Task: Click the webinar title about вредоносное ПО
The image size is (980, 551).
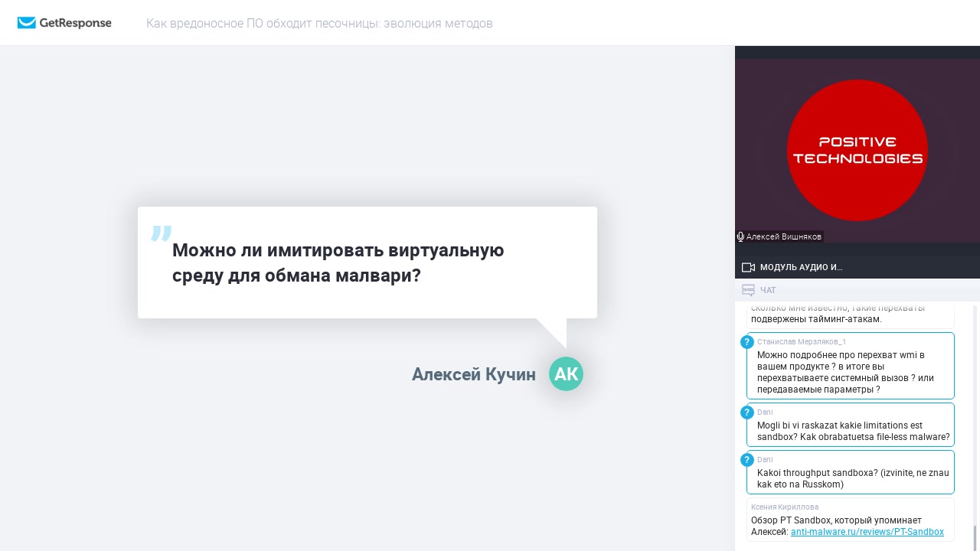Action: [319, 24]
